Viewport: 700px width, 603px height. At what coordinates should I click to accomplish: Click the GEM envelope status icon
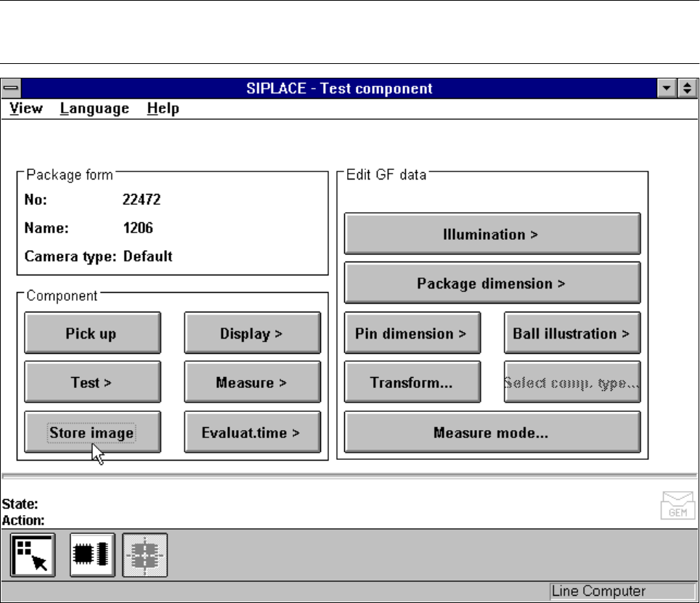coord(673,506)
